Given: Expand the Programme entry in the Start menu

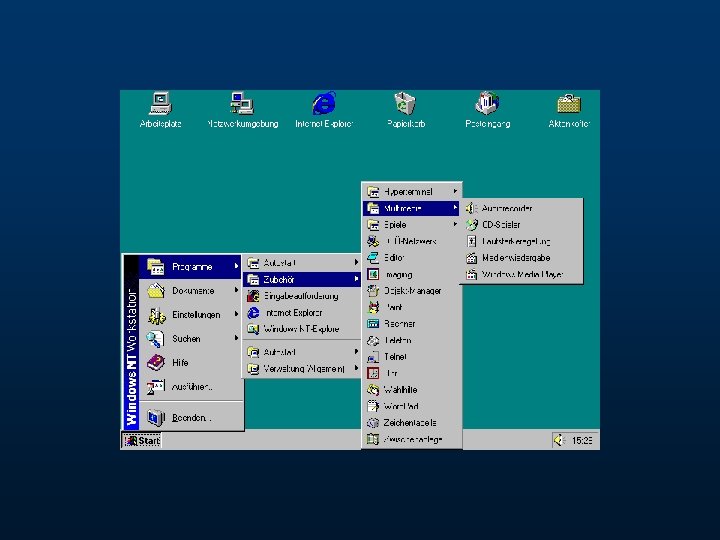Looking at the screenshot, I should coord(190,267).
